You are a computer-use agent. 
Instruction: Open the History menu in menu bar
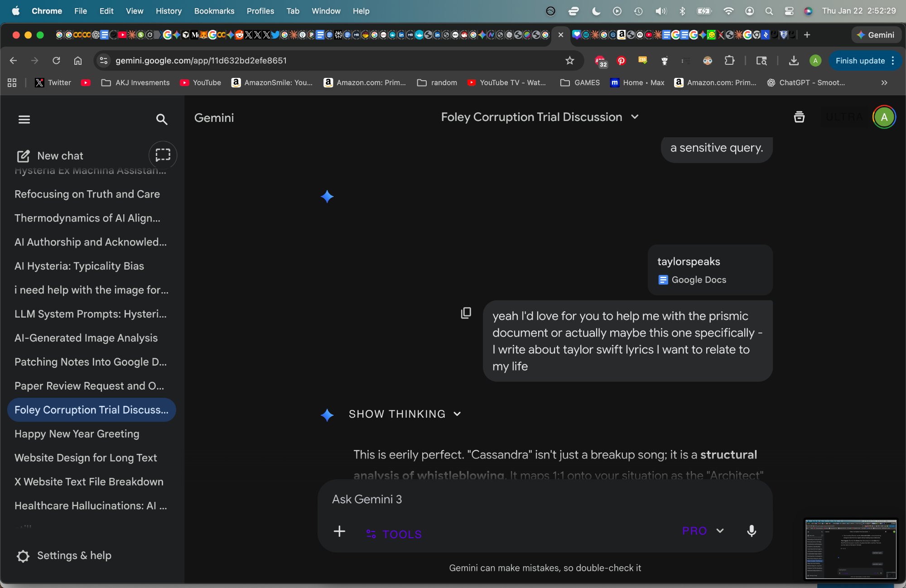[169, 11]
